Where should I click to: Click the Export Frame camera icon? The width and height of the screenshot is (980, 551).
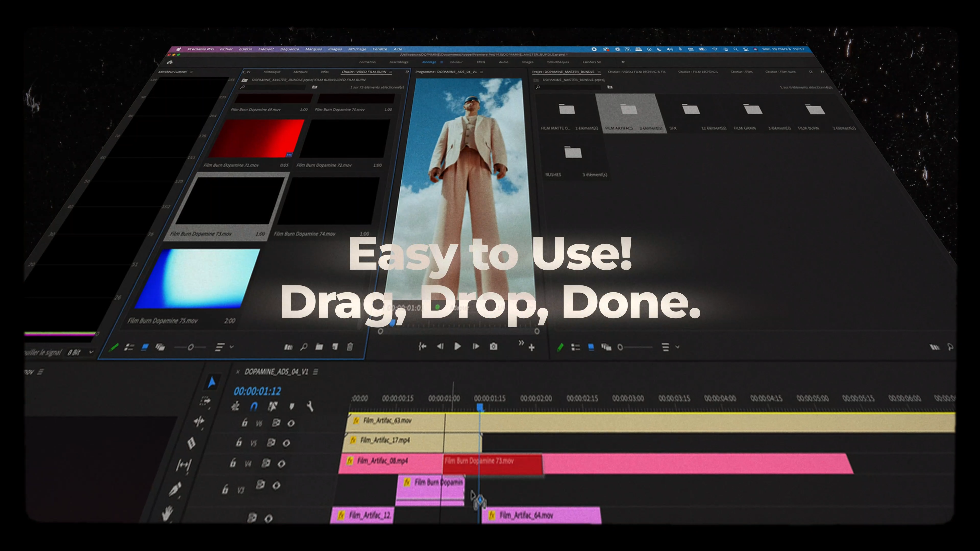(x=493, y=346)
